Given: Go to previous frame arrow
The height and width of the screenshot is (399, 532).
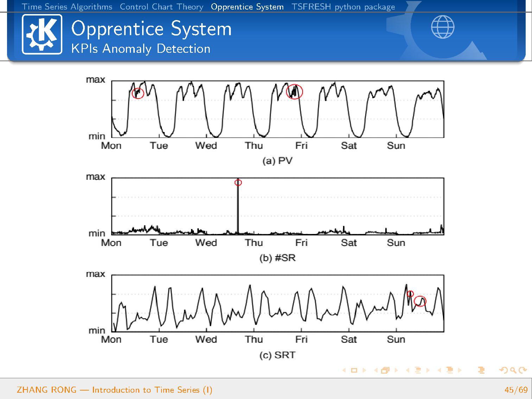Looking at the screenshot, I should [376, 370].
